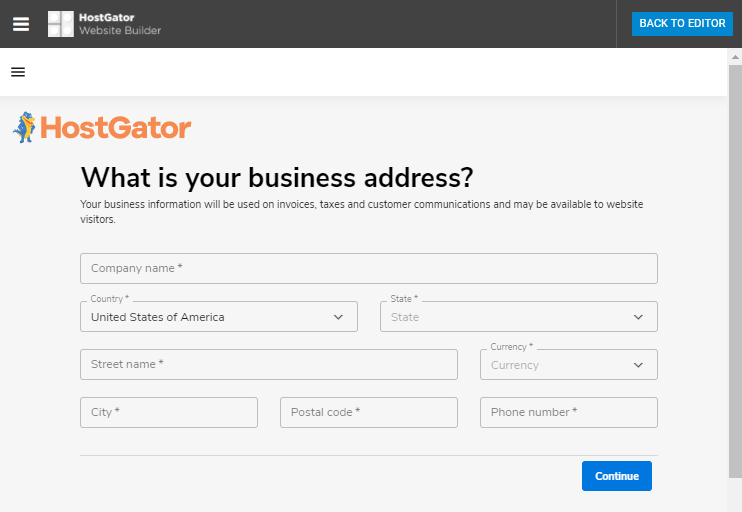Click the scrollbar up arrow
The image size is (742, 512).
pyautogui.click(x=735, y=57)
